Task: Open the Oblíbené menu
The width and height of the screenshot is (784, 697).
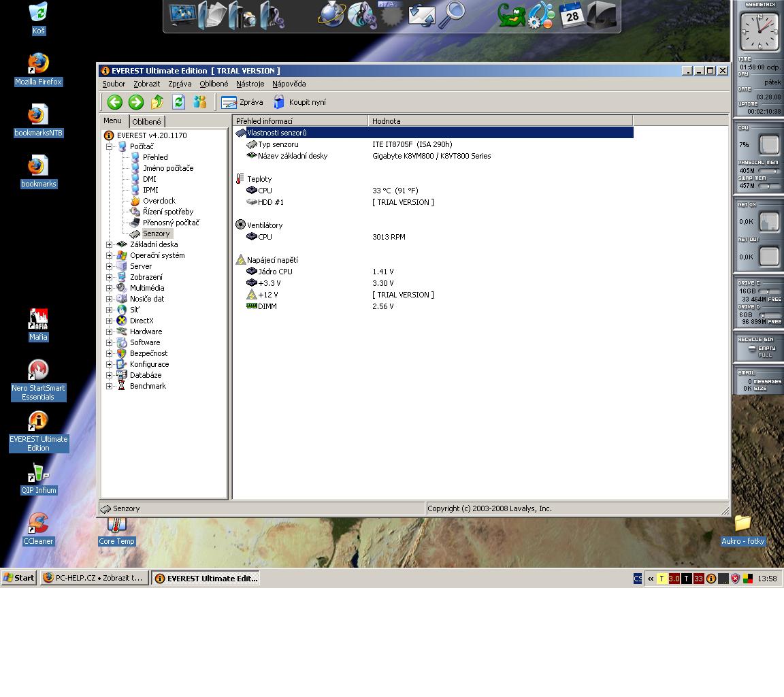Action: coord(214,84)
